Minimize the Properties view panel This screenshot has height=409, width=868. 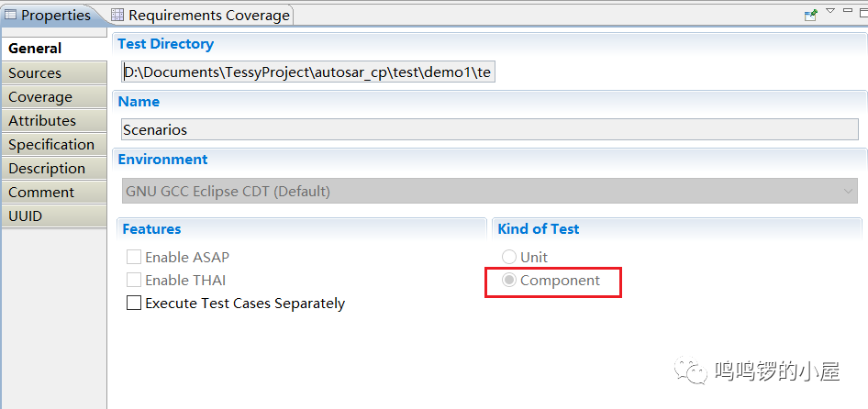click(x=846, y=11)
